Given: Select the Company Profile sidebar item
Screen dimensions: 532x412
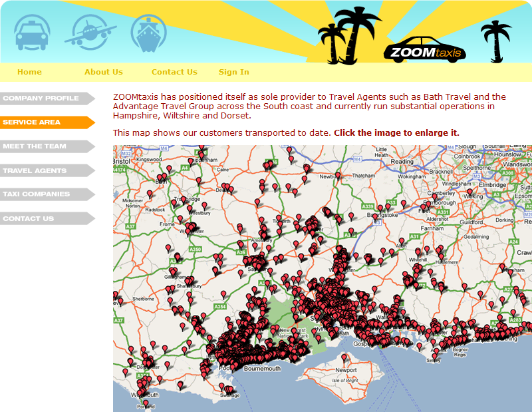Looking at the screenshot, I should (40, 99).
